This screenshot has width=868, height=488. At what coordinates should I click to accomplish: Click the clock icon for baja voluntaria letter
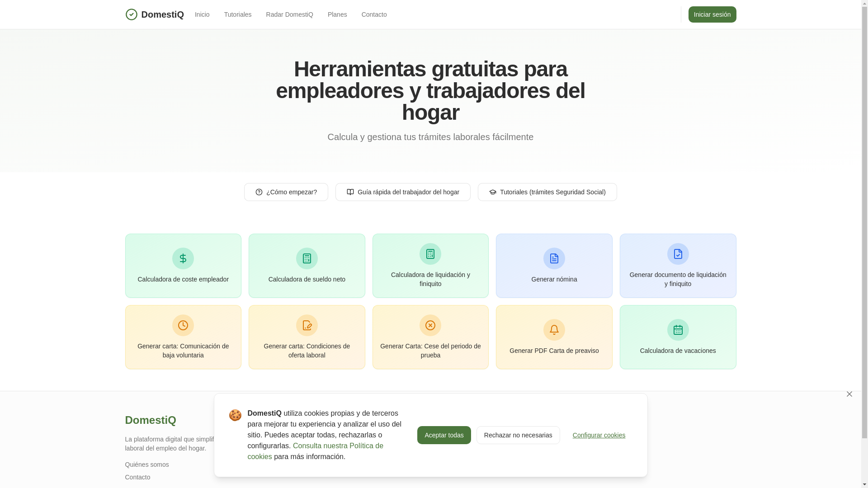[183, 325]
